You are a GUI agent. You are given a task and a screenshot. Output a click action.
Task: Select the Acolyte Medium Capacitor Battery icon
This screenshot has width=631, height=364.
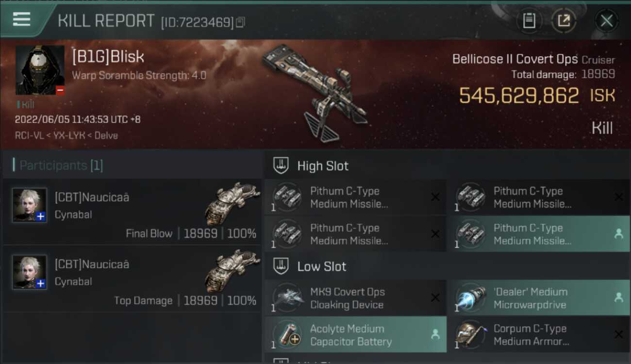click(287, 335)
